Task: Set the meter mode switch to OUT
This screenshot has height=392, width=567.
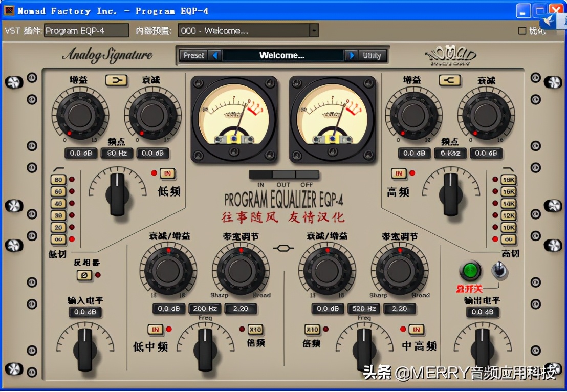Action: point(283,175)
